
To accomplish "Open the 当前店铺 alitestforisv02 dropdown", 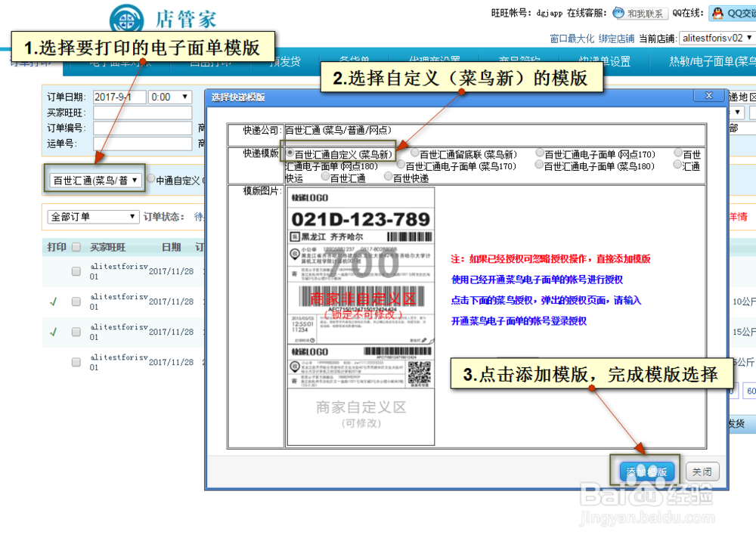I will pyautogui.click(x=717, y=38).
